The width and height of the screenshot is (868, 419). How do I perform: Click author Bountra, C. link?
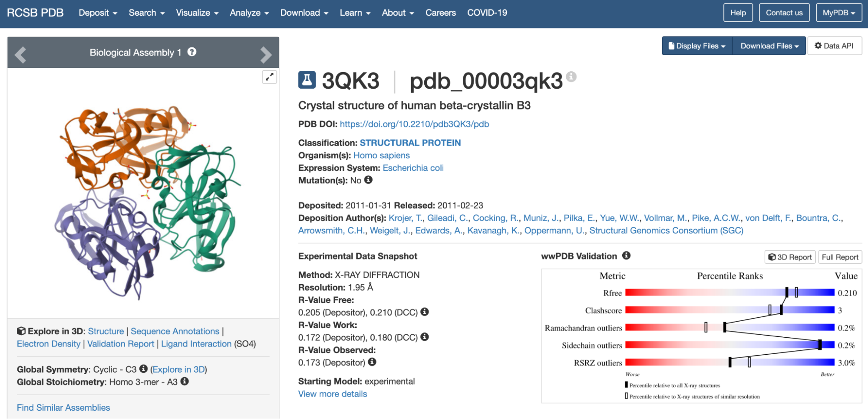click(x=819, y=218)
